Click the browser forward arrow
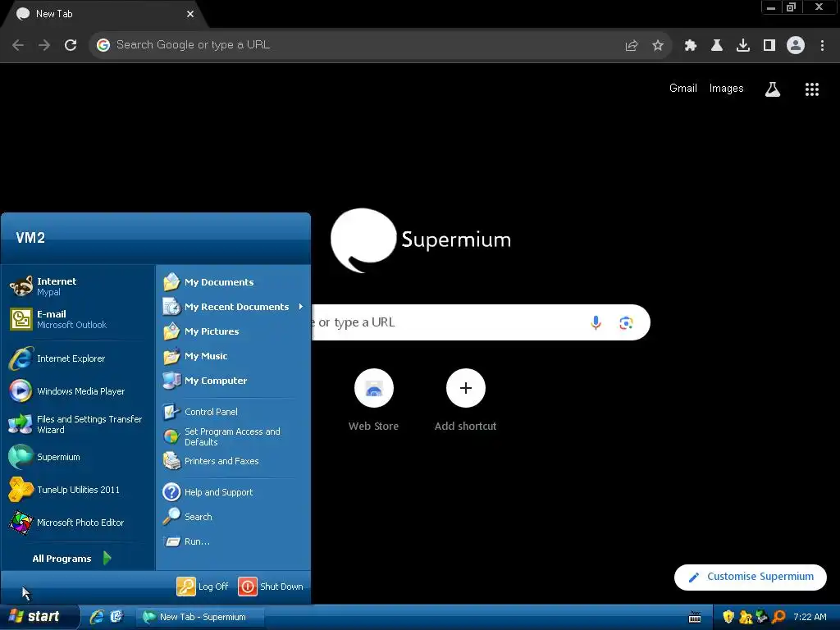This screenshot has width=840, height=630. coord(44,45)
